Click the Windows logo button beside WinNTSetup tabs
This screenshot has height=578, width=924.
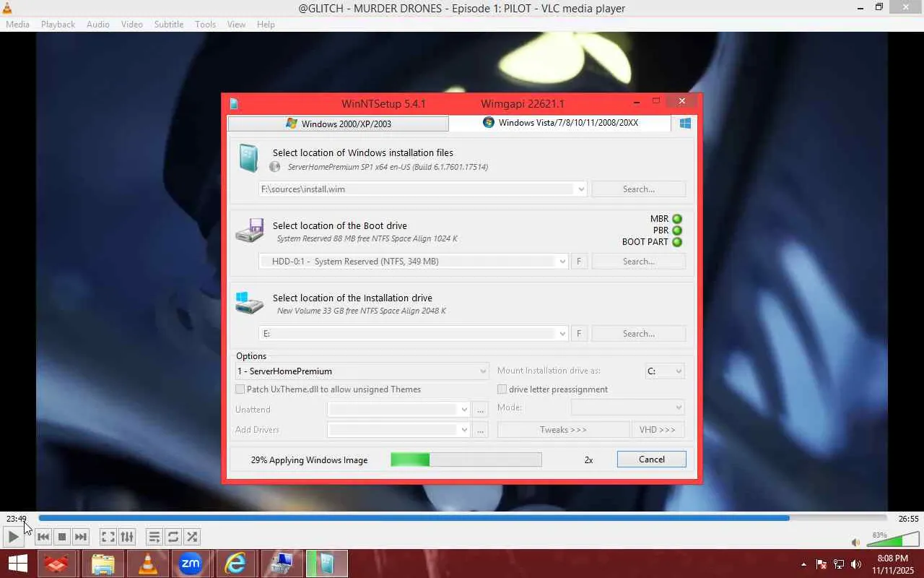[685, 124]
